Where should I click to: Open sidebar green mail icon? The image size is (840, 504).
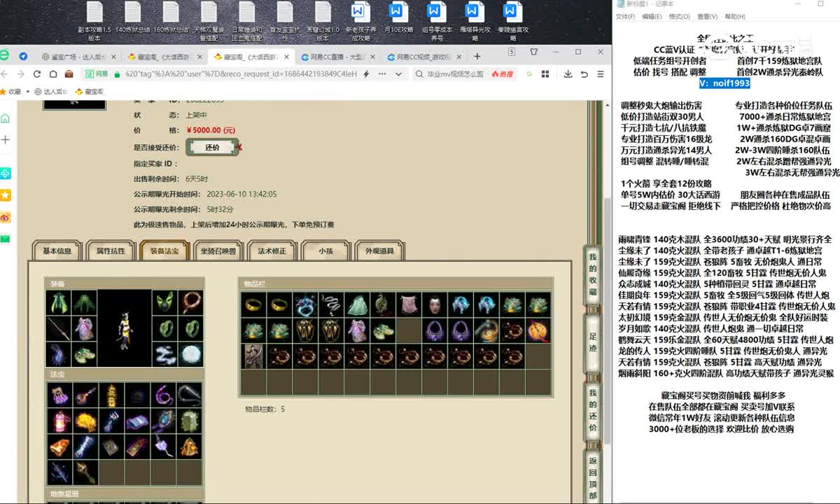(6, 239)
